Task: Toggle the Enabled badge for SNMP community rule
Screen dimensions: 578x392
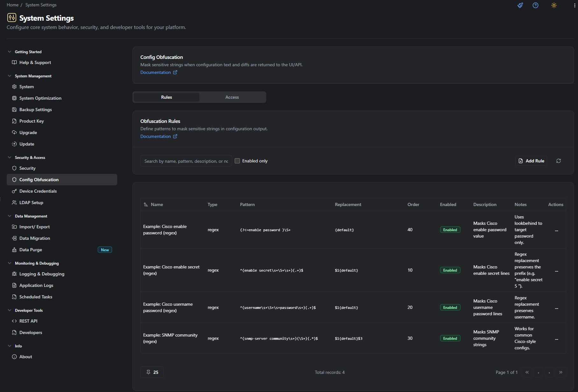Action: coord(450,338)
